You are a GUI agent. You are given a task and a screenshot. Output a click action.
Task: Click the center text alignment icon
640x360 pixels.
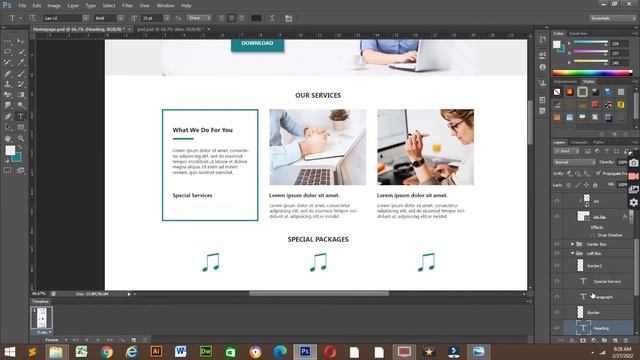tap(231, 18)
